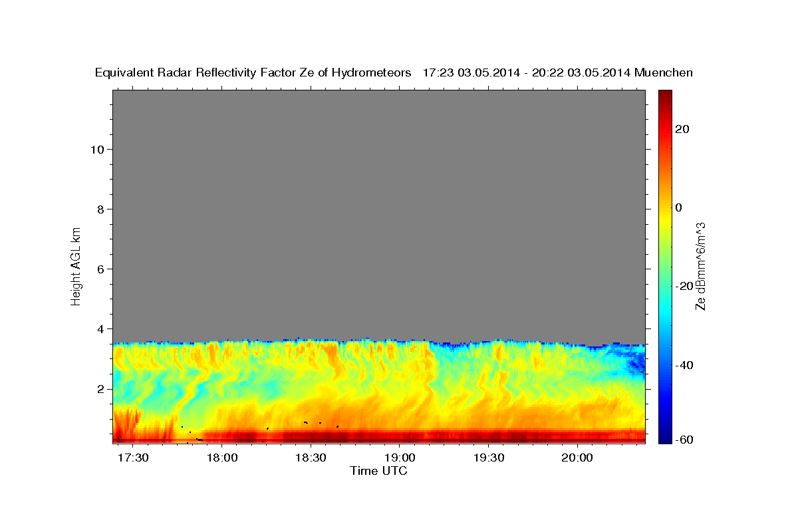Image resolution: width=798 pixels, height=532 pixels.
Task: Click the date range '17:23 03.05.2014 - 20:22 03.05.2014'
Action: tap(527, 73)
